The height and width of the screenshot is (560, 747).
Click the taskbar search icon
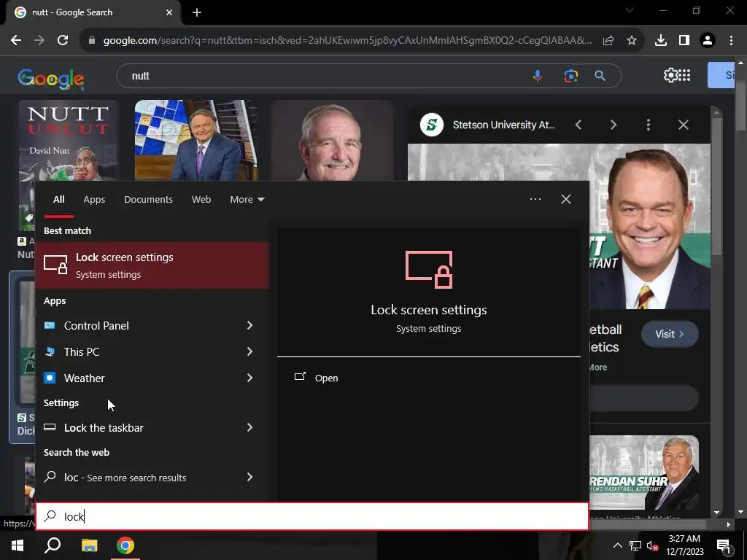[x=53, y=545]
